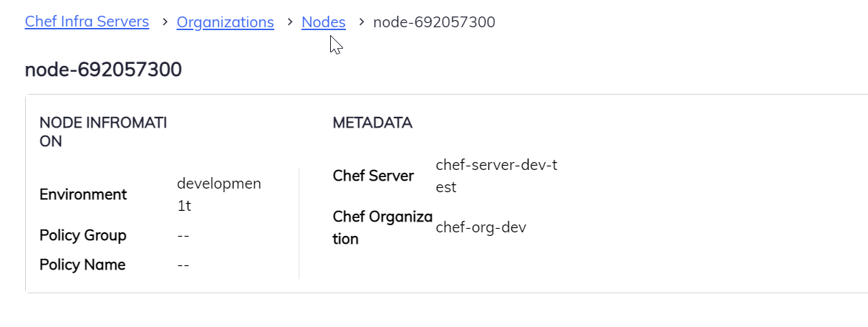This screenshot has height=327, width=868.
Task: Click the Policy Name empty value dashes
Action: pos(183,265)
